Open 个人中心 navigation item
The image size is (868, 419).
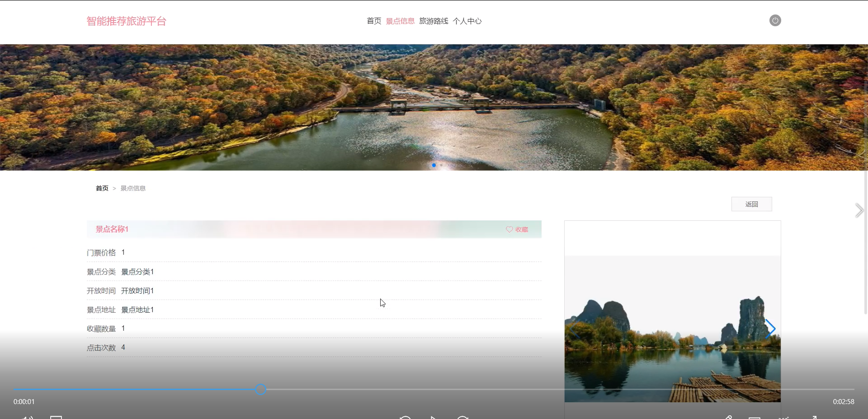click(467, 21)
